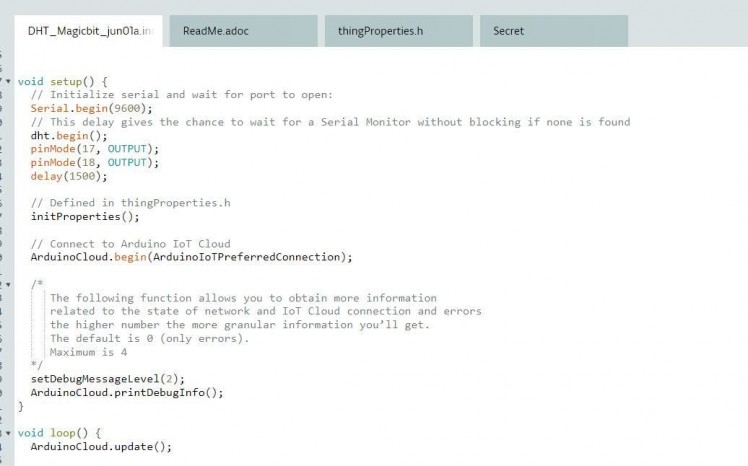Image resolution: width=748 pixels, height=466 pixels.
Task: Click the "Maximum is 4" comment line
Action: click(89, 352)
